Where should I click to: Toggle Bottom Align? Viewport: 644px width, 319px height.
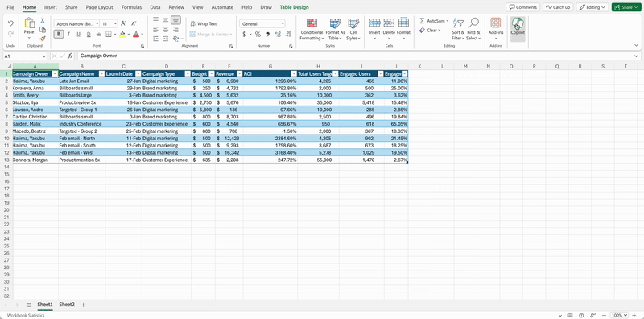(x=175, y=19)
